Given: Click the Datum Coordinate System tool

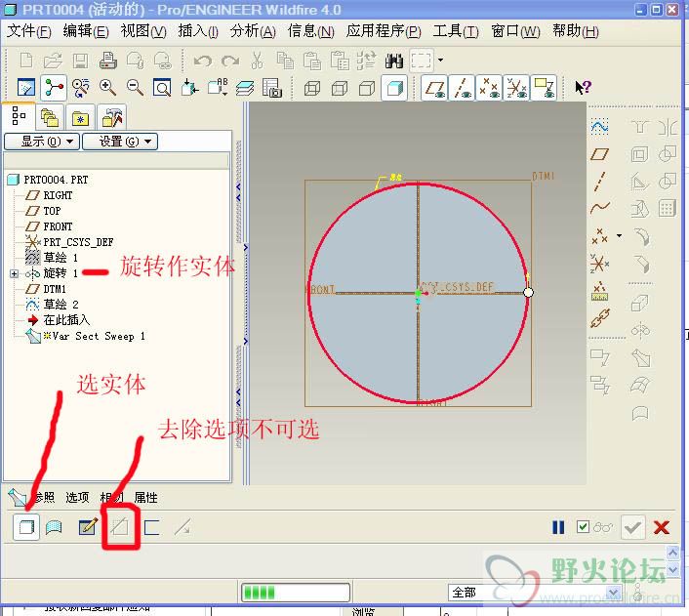Looking at the screenshot, I should (599, 264).
